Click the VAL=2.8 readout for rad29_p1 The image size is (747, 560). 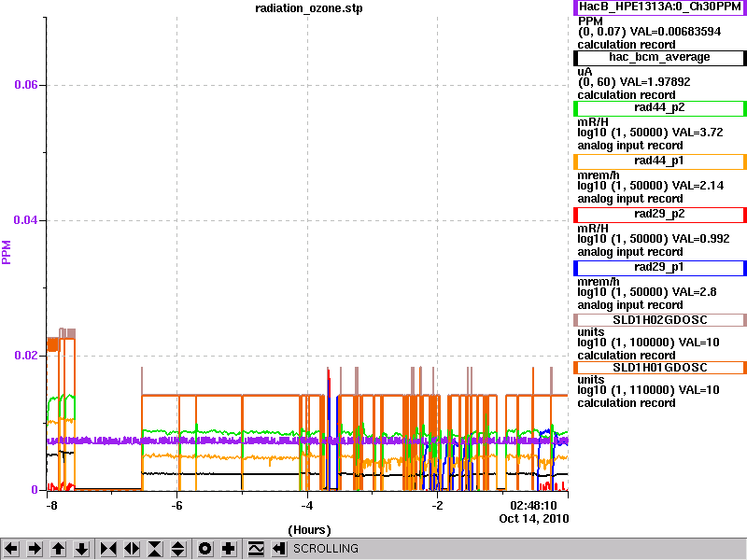(x=694, y=292)
